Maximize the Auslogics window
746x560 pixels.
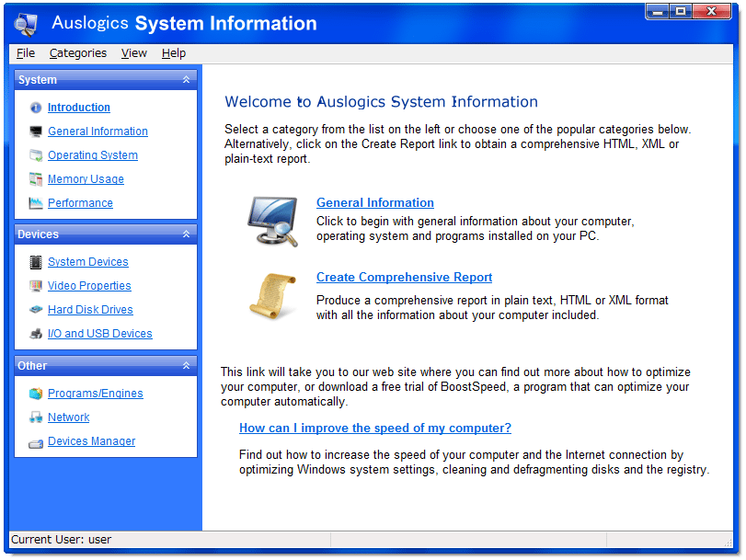(681, 11)
